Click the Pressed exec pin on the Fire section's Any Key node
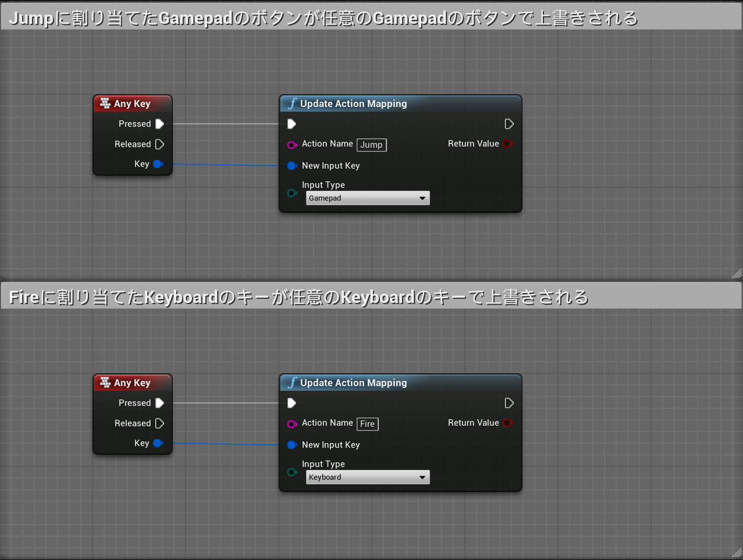This screenshot has height=560, width=743. point(159,403)
